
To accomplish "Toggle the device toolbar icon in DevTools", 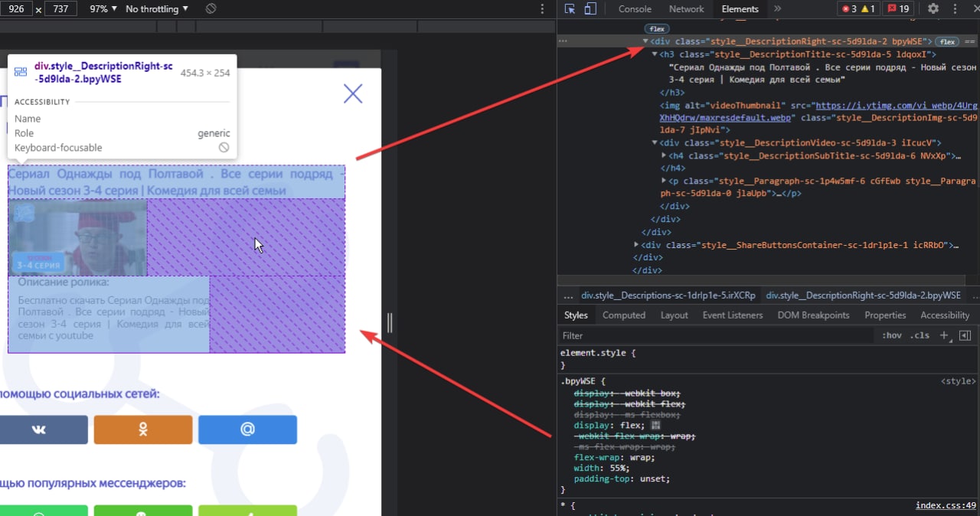I will click(590, 9).
